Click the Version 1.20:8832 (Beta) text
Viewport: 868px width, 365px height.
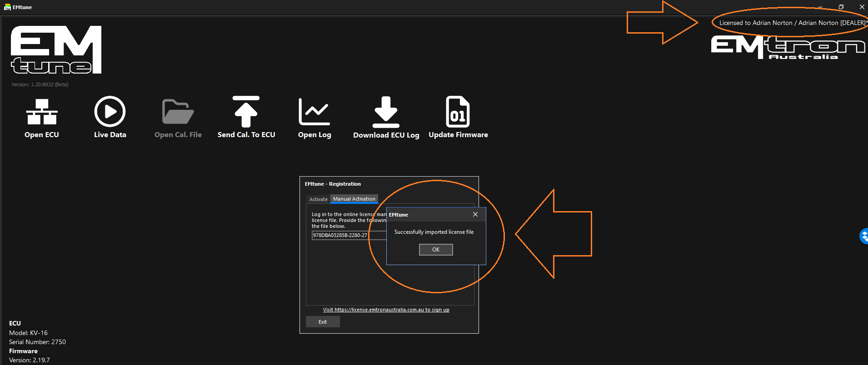tap(40, 84)
